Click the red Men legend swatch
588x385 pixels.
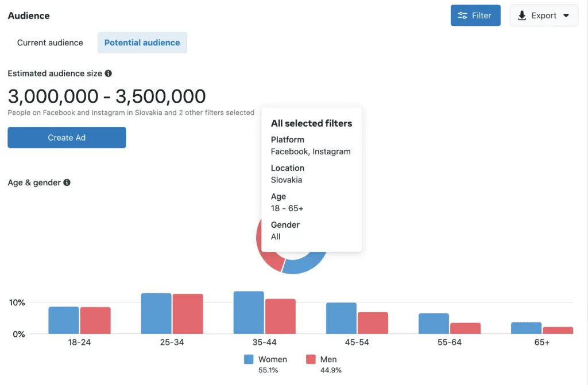pyautogui.click(x=311, y=359)
